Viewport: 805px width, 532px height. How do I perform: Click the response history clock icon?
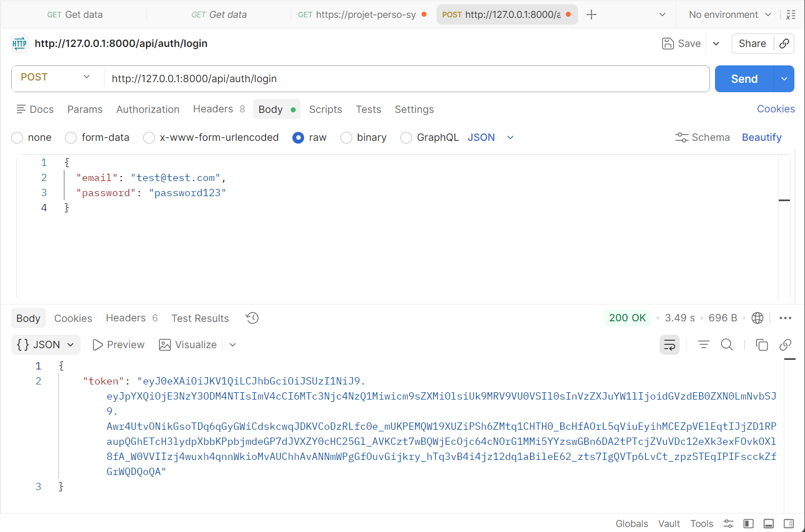tap(252, 318)
